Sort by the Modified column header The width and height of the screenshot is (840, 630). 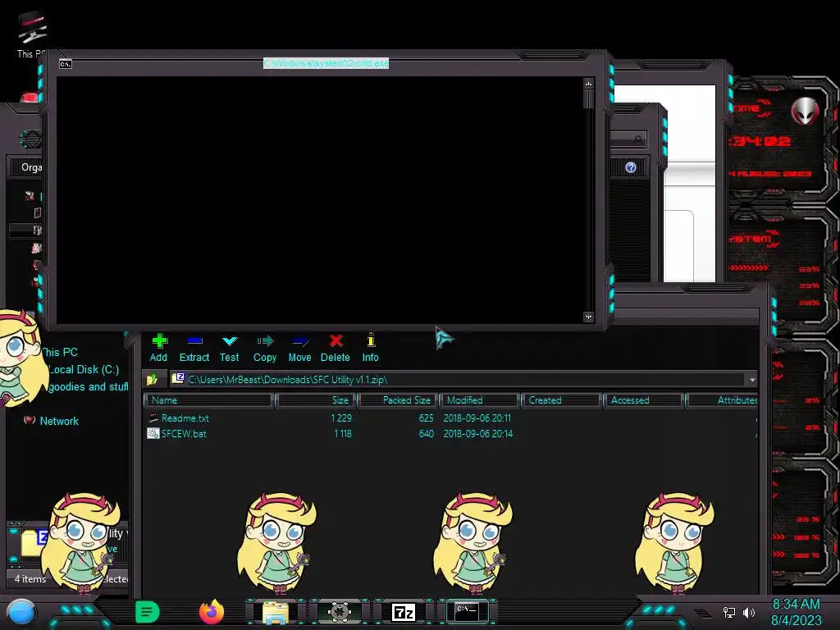pyautogui.click(x=479, y=400)
